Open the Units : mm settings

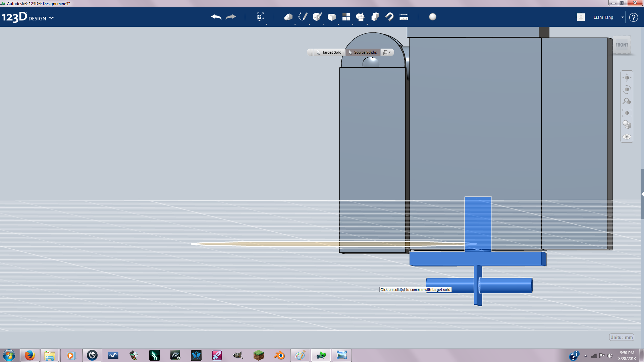tap(622, 337)
